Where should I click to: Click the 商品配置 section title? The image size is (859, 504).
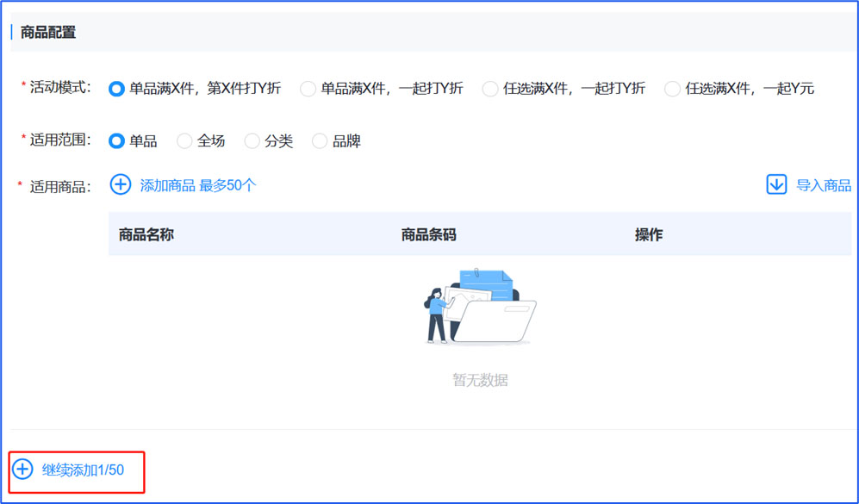coord(48,32)
